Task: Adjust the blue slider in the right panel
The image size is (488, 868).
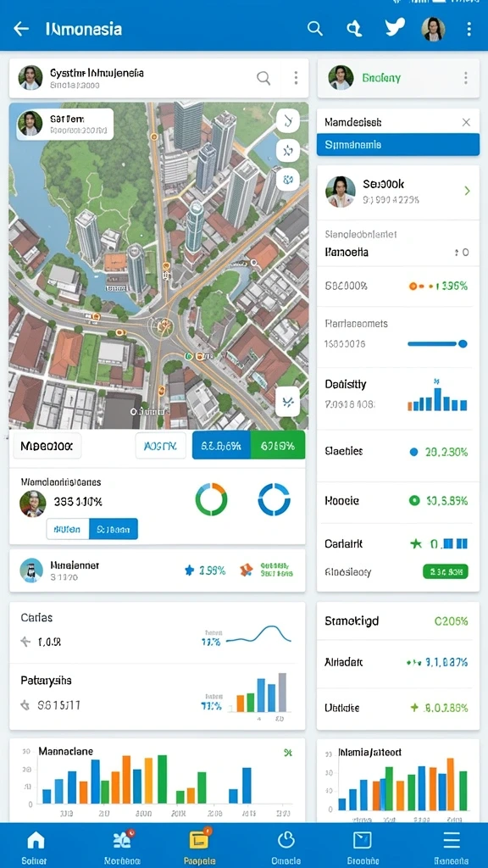Action: (x=437, y=344)
